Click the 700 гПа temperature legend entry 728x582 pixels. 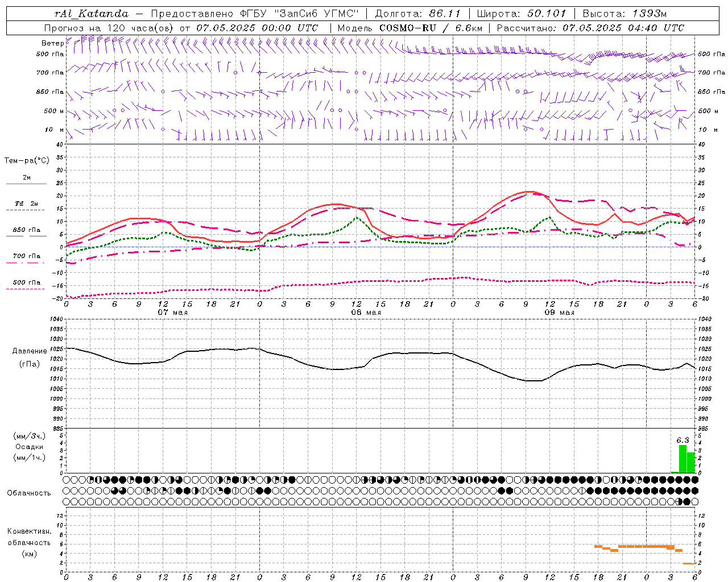tap(26, 256)
